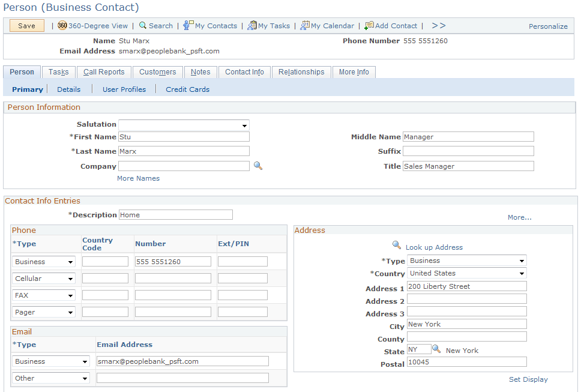Image resolution: width=581 pixels, height=392 pixels.
Task: Open the Pager phone type dropdown
Action: coord(44,312)
